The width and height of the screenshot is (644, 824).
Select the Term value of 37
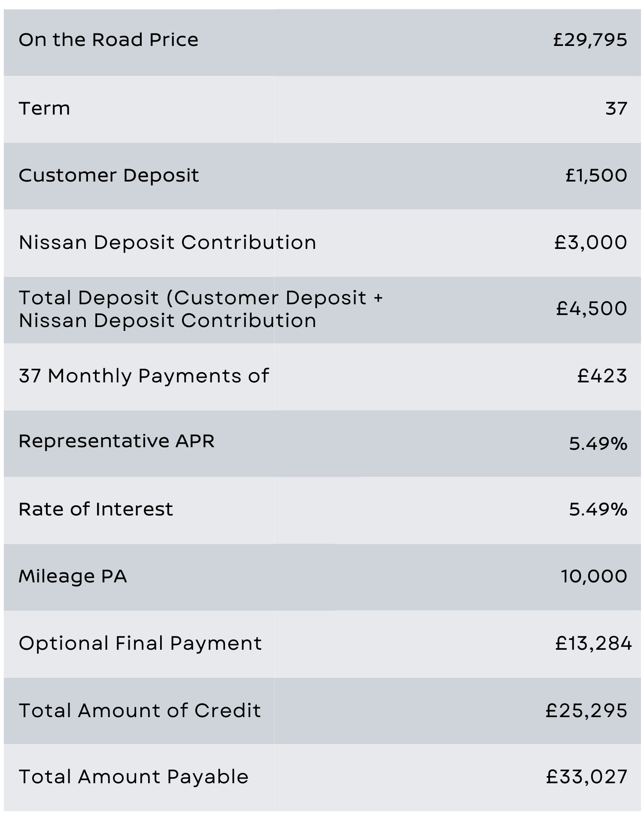point(617,108)
